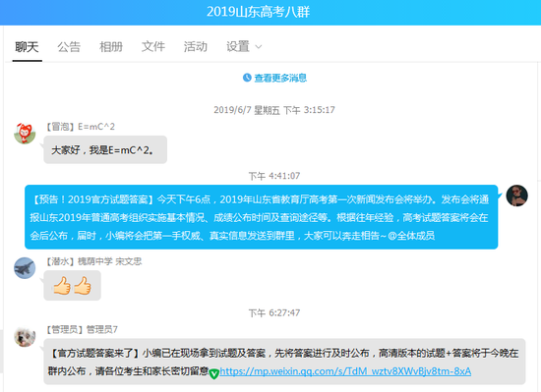Click the 官方试题答案来了 message text
The width and height of the screenshot is (541, 392).
click(x=284, y=362)
